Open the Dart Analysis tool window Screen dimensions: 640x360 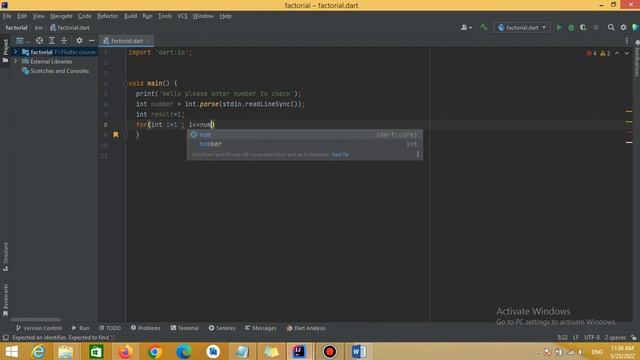click(x=306, y=328)
